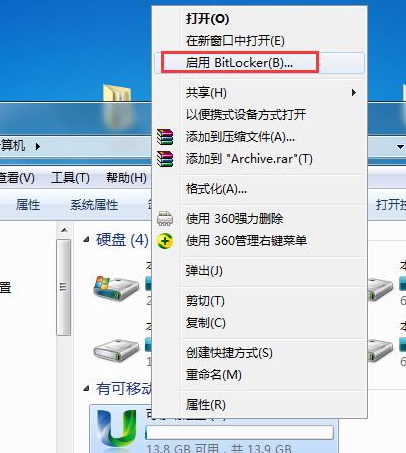Expand the breadcrumb arrow after 计算机
This screenshot has height=453, width=406.
pos(38,146)
